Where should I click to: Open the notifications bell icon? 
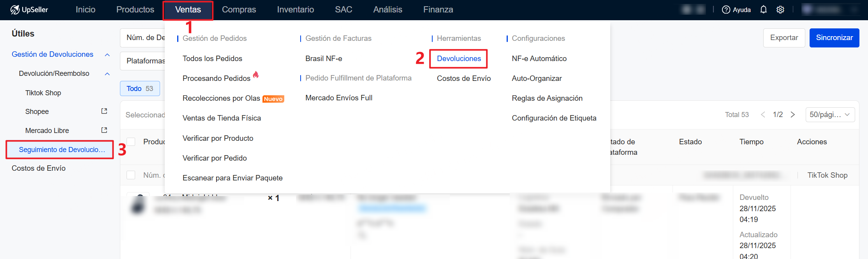(x=763, y=10)
